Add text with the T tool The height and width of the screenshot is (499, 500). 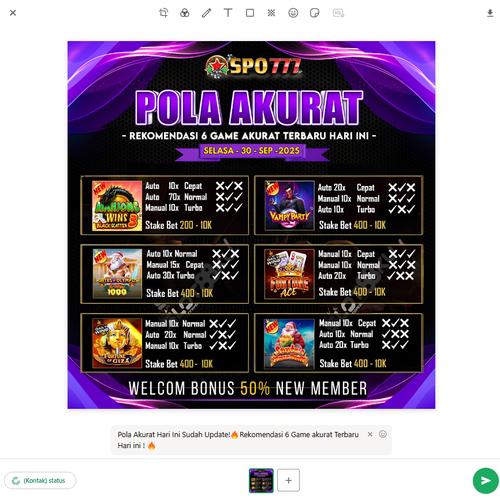coord(228,13)
